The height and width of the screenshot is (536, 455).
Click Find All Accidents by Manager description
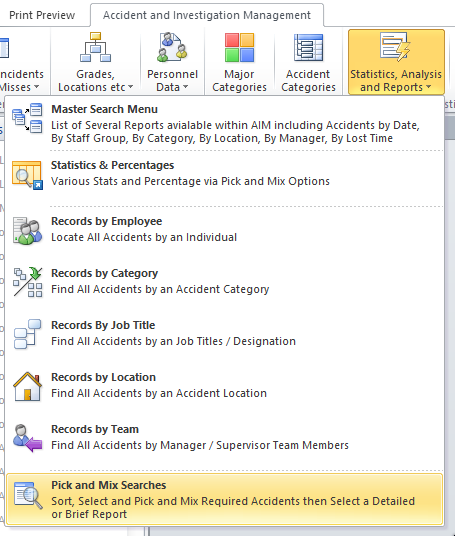(200, 445)
